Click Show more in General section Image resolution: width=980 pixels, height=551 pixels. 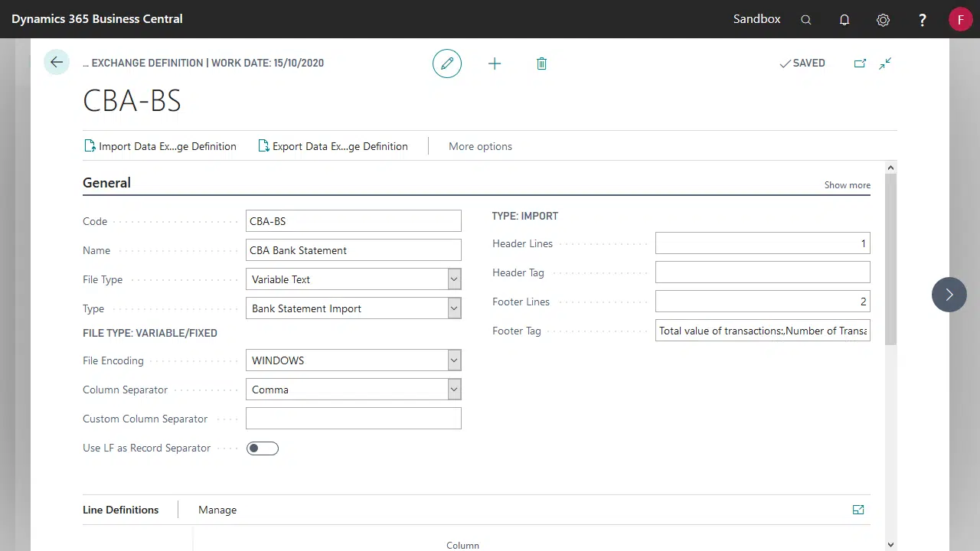click(847, 185)
